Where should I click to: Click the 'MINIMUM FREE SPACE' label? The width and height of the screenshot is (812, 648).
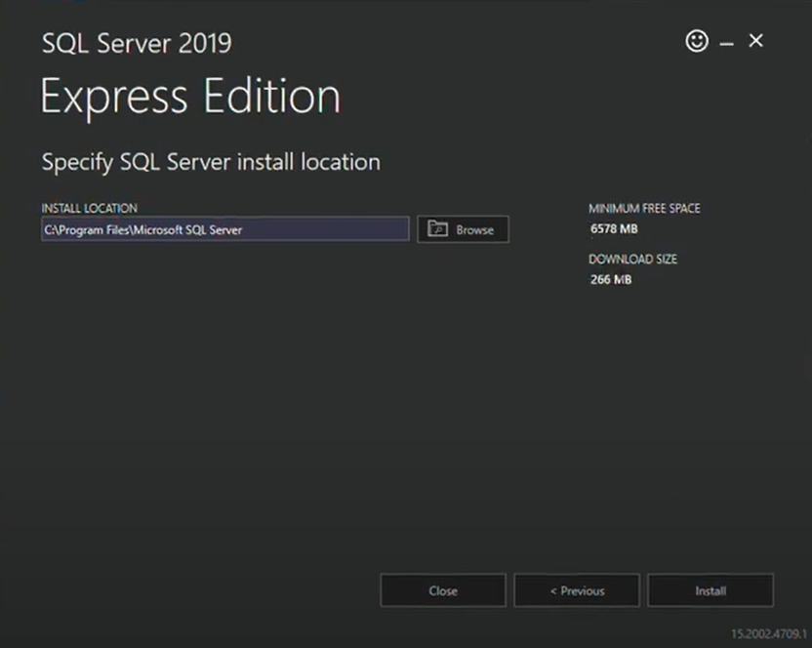point(644,208)
